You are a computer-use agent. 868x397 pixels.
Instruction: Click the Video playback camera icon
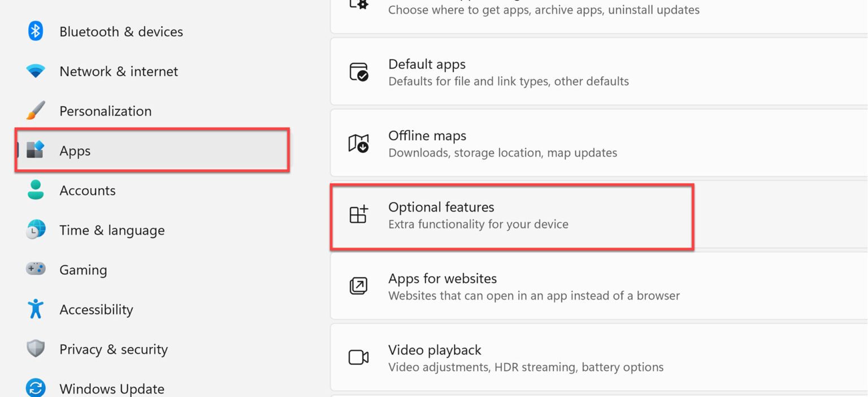(x=359, y=357)
